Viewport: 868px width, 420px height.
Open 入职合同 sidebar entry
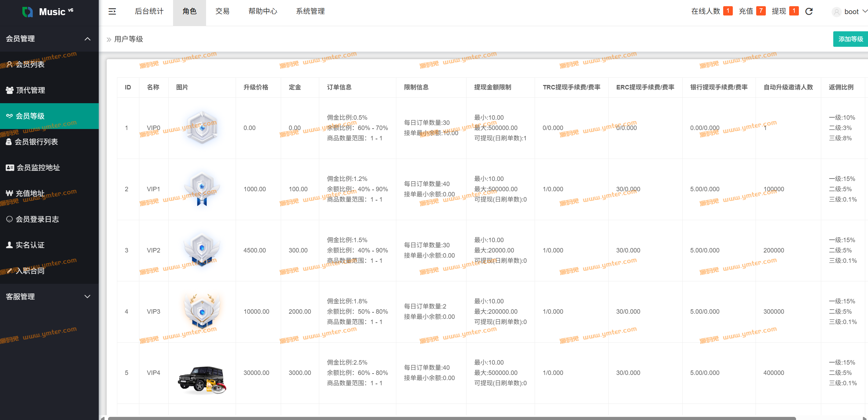click(30, 271)
